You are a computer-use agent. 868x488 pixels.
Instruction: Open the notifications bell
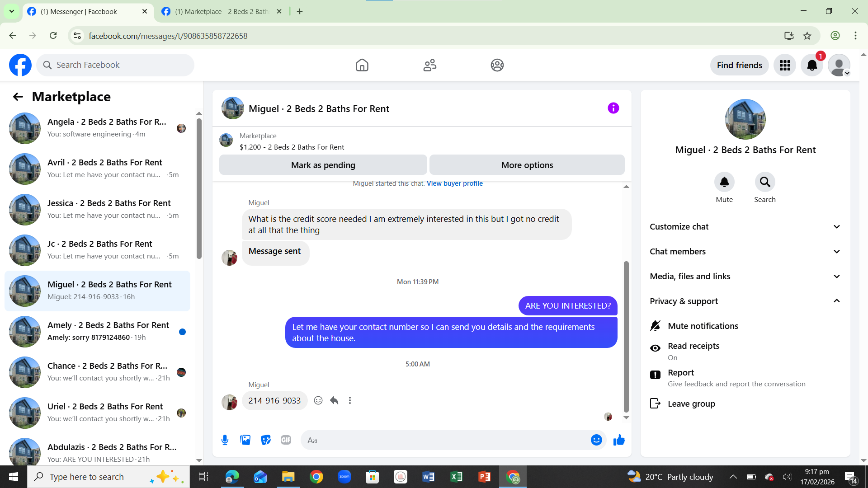pyautogui.click(x=812, y=65)
